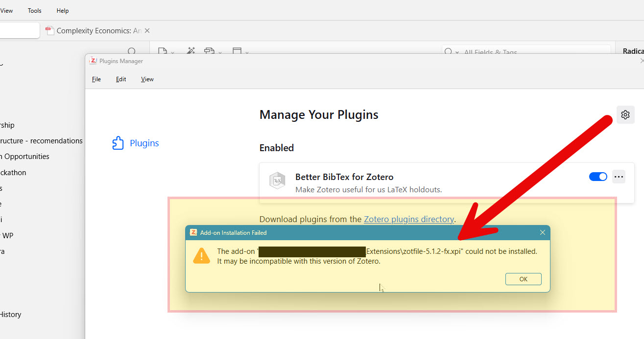Open the Edit menu in Plugins Manager
The height and width of the screenshot is (339, 644).
(x=121, y=79)
